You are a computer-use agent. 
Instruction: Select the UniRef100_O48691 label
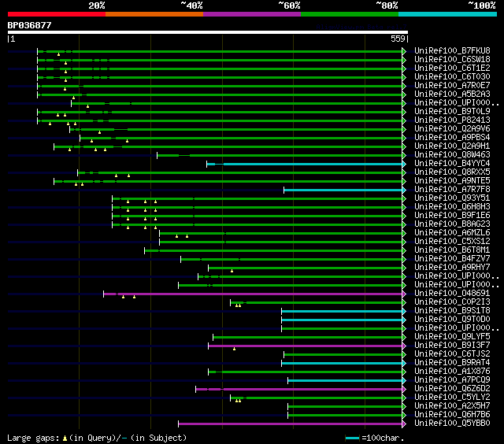(452, 294)
